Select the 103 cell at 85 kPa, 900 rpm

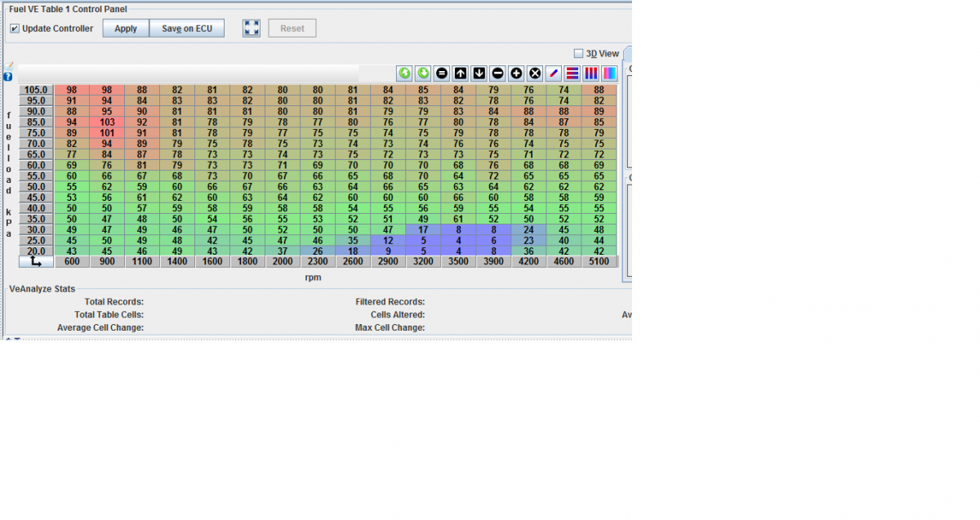(x=107, y=122)
